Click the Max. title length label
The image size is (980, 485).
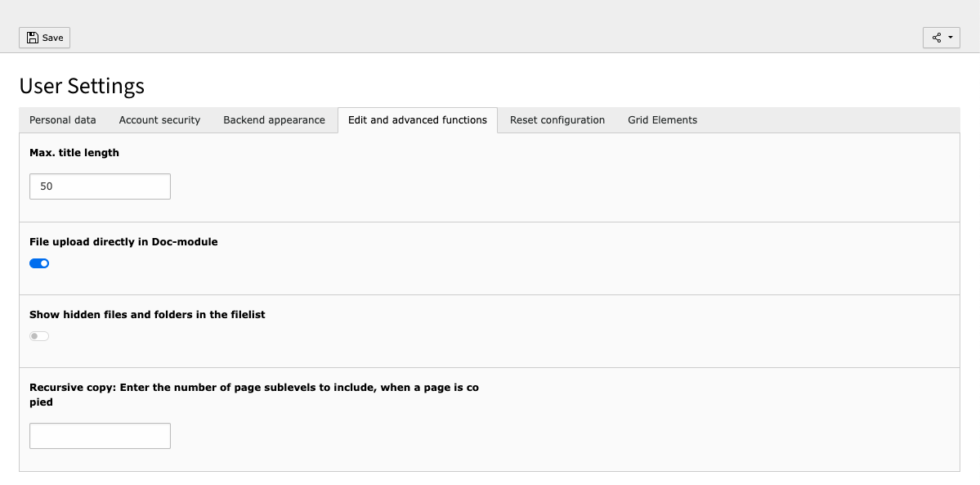74,152
